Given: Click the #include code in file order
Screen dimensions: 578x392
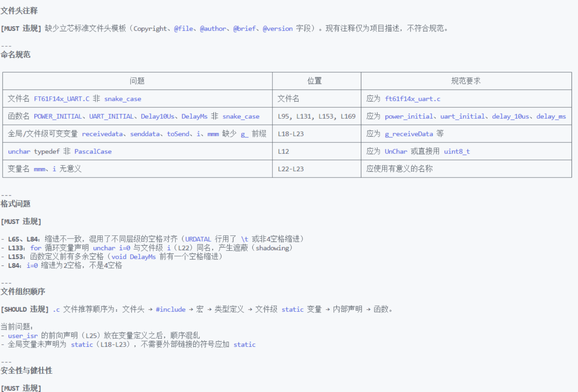Looking at the screenshot, I should coord(170,309).
